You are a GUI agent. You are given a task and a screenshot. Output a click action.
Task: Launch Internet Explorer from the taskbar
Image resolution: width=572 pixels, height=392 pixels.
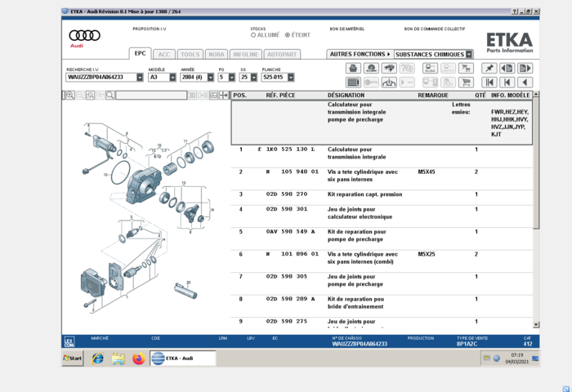[x=98, y=359]
